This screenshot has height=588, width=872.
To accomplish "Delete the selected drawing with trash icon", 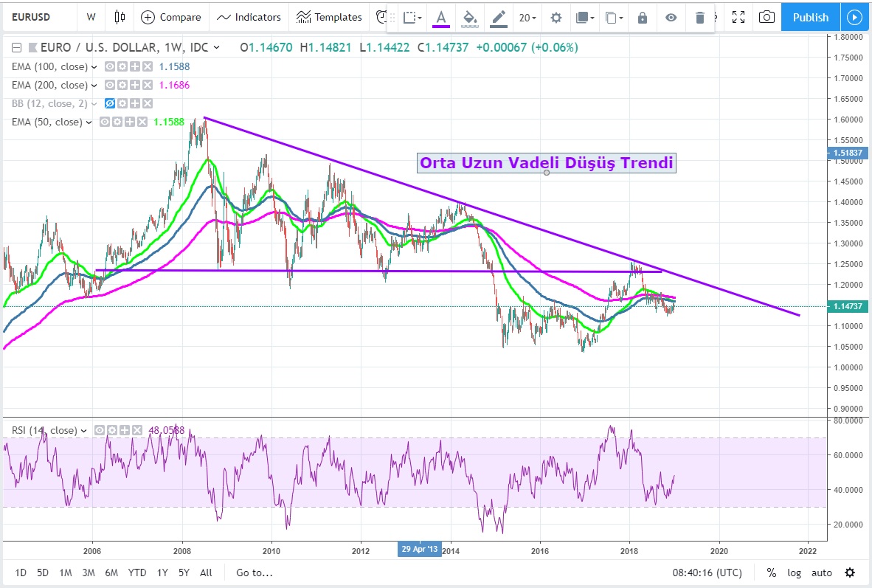I will click(x=700, y=18).
